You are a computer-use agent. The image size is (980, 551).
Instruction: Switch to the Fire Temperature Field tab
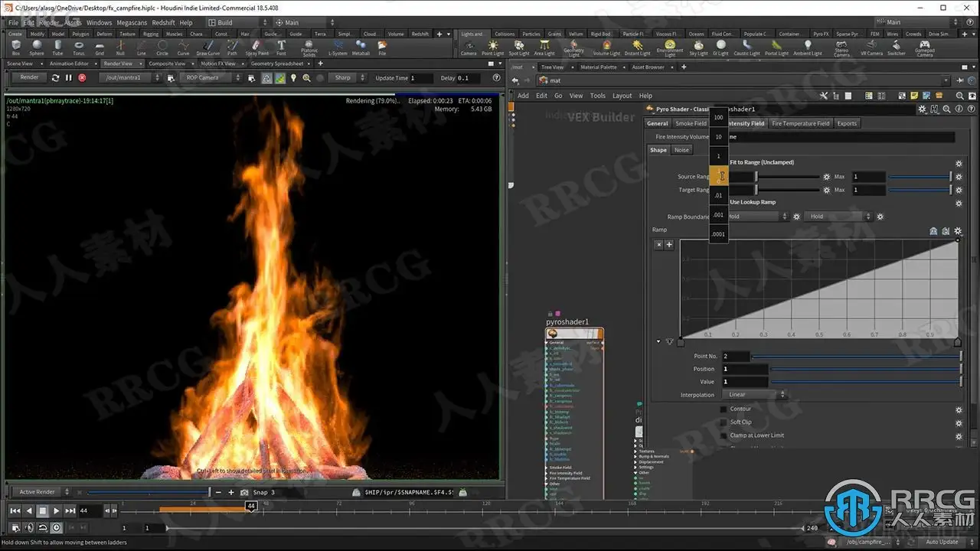(800, 123)
